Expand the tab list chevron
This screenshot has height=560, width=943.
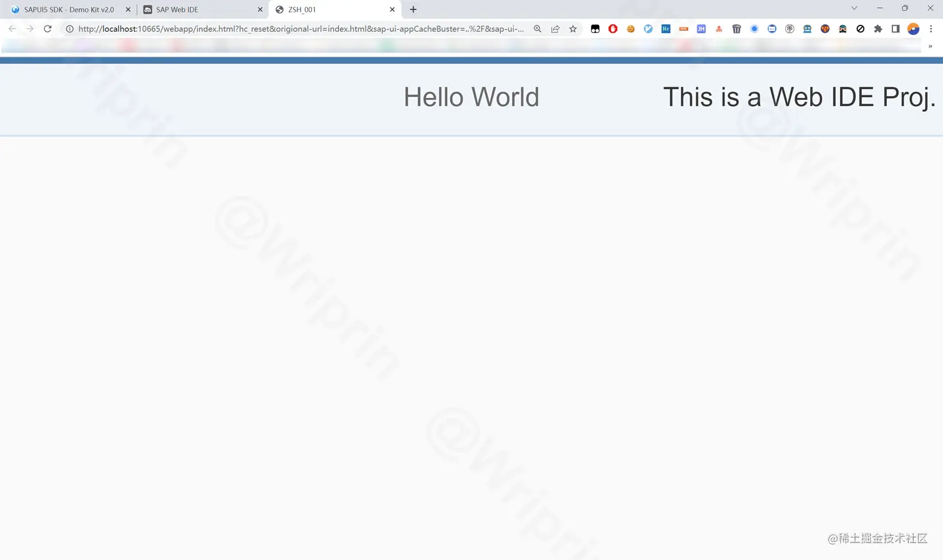pyautogui.click(x=854, y=9)
